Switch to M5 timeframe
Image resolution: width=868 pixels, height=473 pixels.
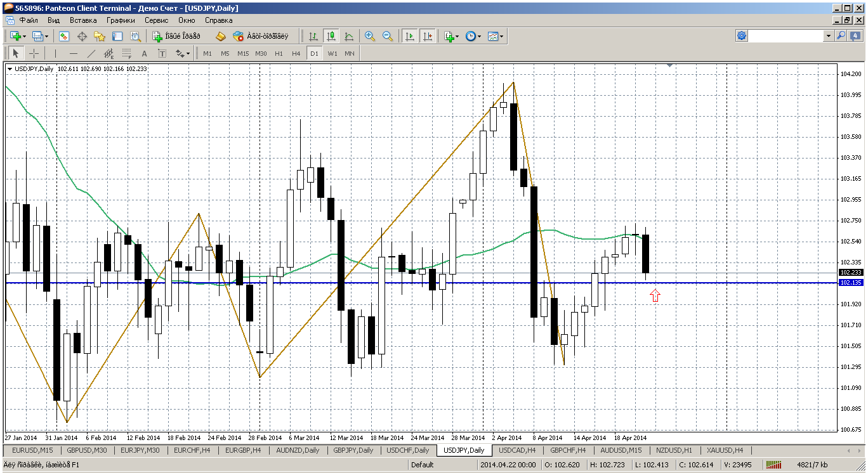pos(225,53)
